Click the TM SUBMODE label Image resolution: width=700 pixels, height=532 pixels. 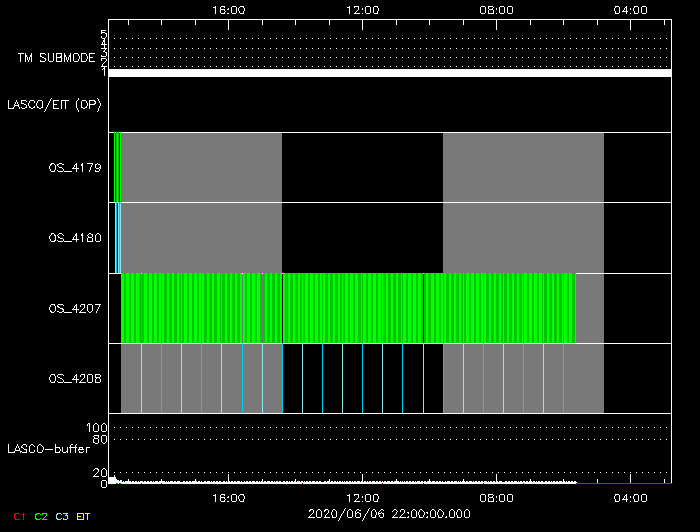56,58
